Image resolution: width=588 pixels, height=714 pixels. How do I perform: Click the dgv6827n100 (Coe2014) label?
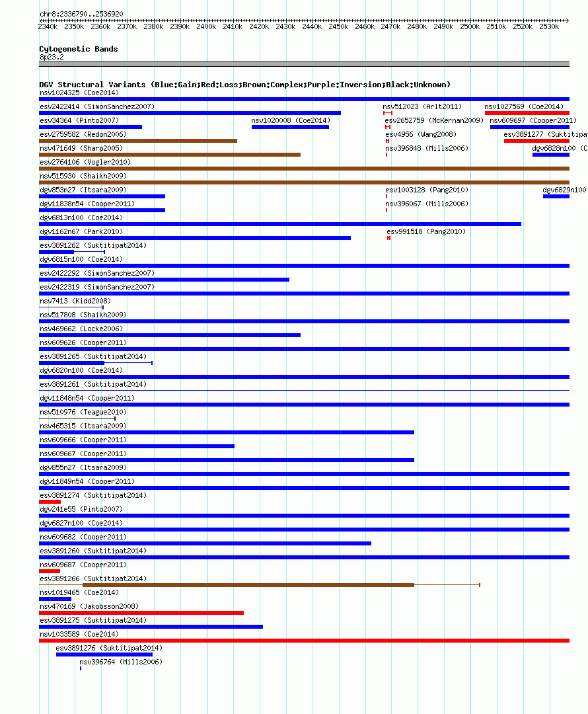(81, 523)
